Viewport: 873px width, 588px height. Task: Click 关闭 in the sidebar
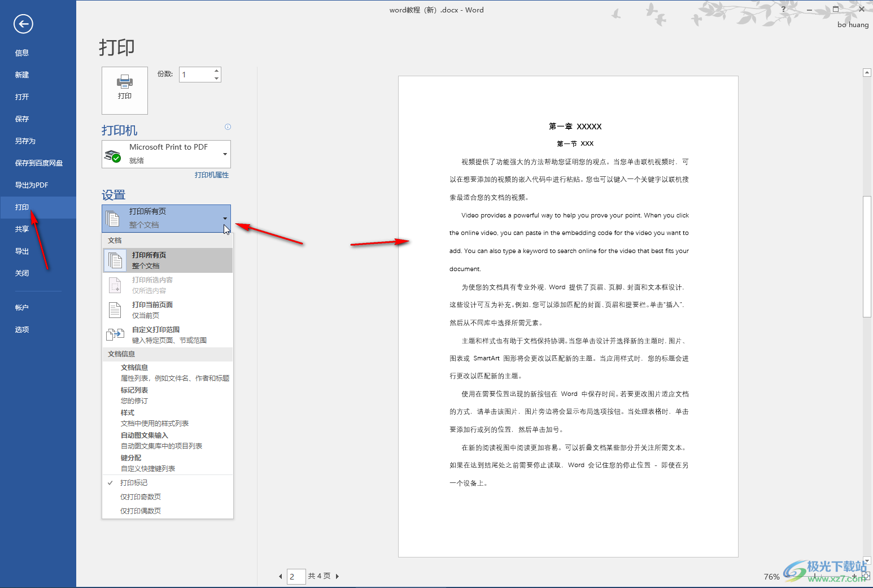(38, 273)
